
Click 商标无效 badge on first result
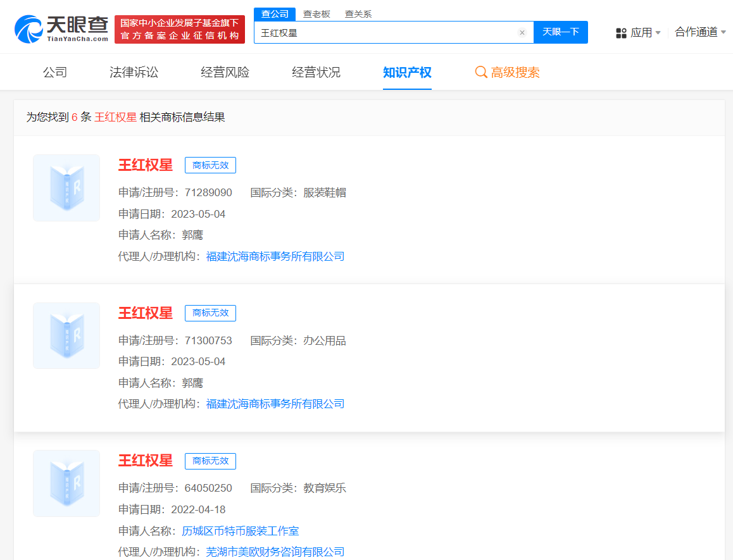pos(210,165)
